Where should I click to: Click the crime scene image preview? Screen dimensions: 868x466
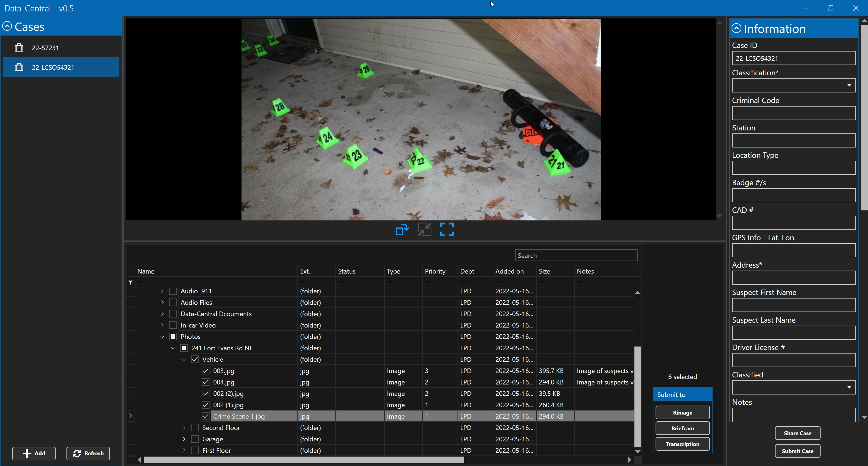421,119
